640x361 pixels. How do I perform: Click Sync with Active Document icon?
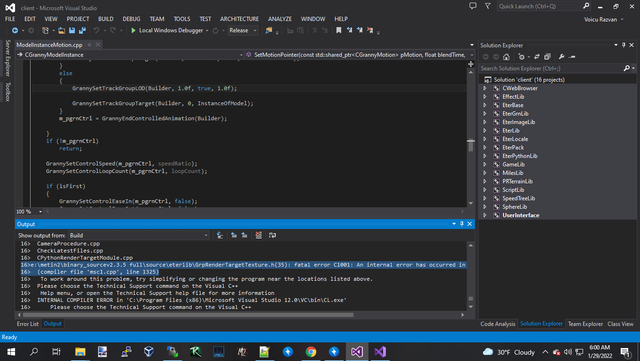pyautogui.click(x=537, y=57)
